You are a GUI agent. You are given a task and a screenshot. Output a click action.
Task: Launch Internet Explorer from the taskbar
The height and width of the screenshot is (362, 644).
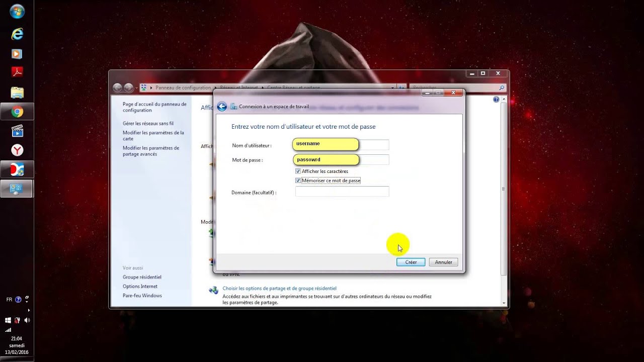[x=17, y=34]
